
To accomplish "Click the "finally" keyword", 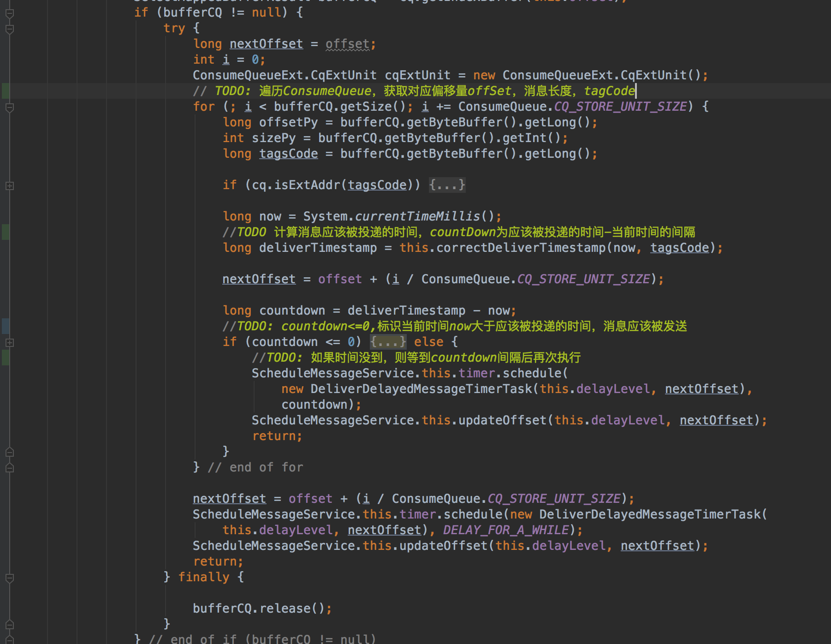I will (204, 577).
